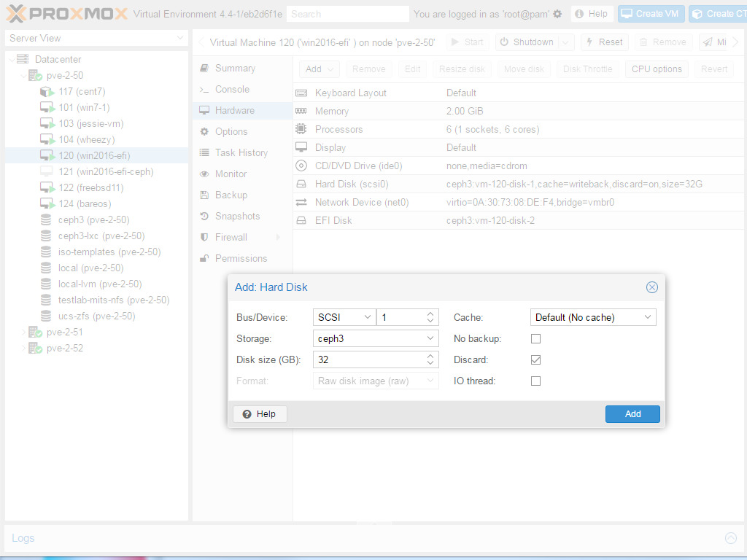747x560 pixels.
Task: Expand the pve-2-52 node tree
Action: 23,348
